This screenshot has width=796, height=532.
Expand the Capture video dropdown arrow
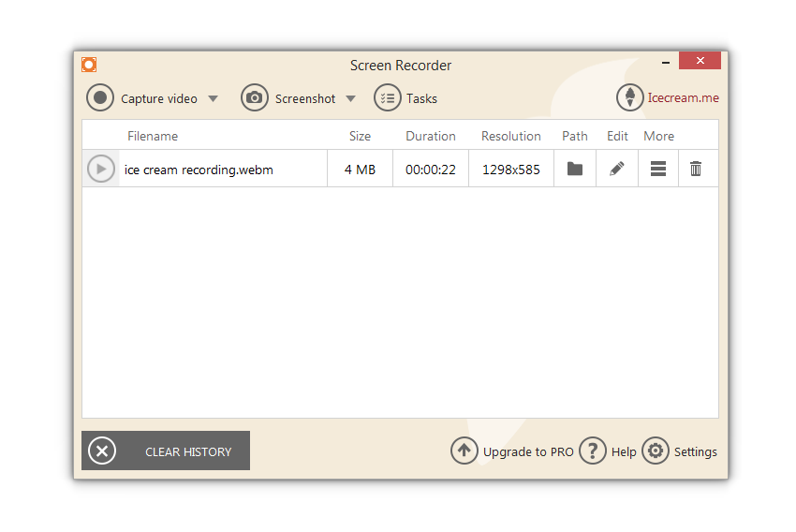click(214, 98)
